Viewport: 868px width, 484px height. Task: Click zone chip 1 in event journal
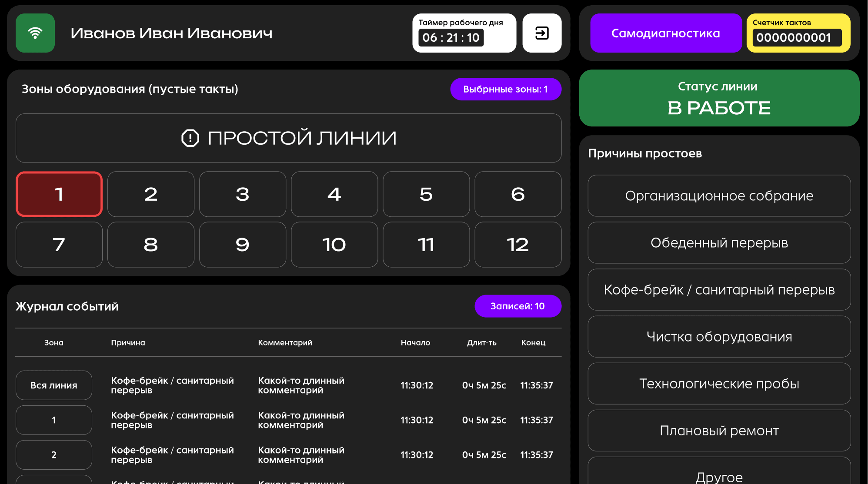coord(54,420)
